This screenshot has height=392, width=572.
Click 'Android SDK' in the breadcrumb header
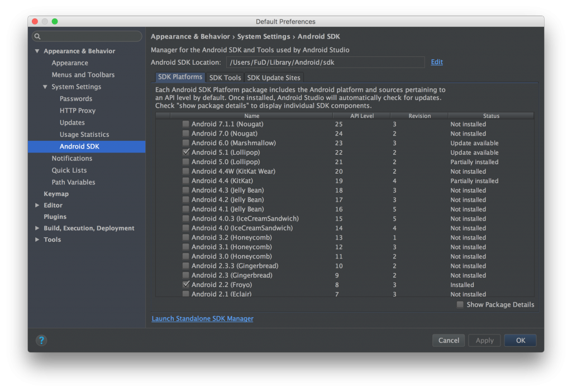(319, 36)
